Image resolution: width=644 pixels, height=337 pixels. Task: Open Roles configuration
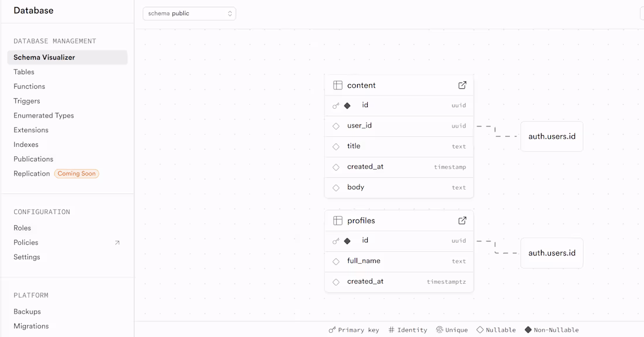(x=22, y=228)
